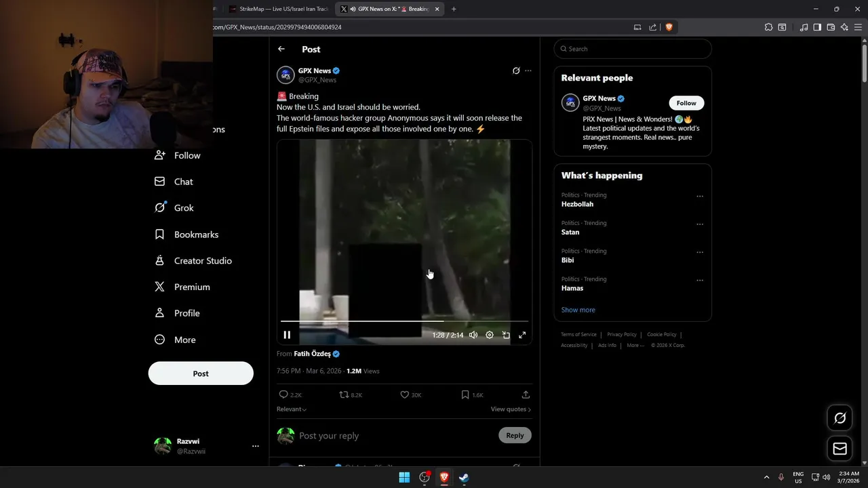Open Creator Studio in the sidebar
The image size is (868, 488).
pos(193,261)
